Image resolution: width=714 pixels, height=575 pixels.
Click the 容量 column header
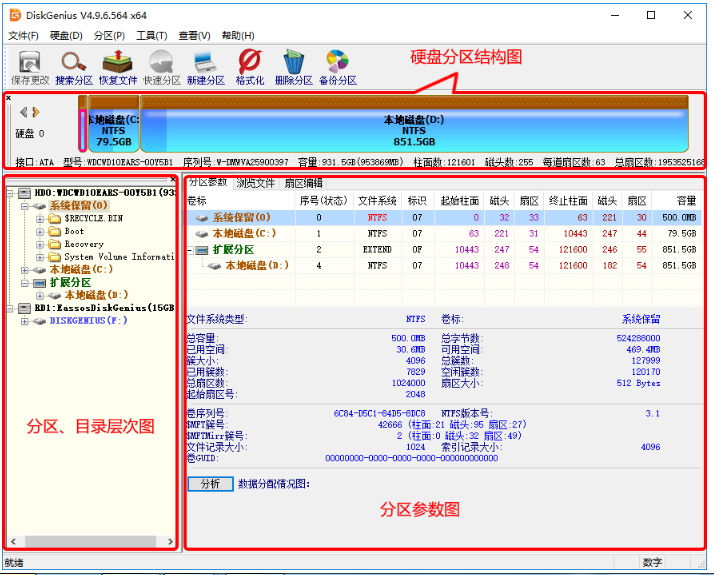677,201
